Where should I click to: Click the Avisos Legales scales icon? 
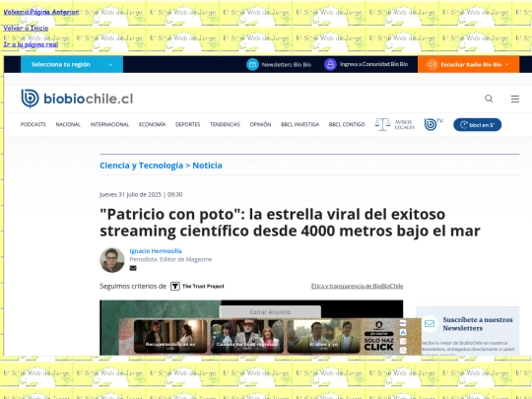point(382,124)
